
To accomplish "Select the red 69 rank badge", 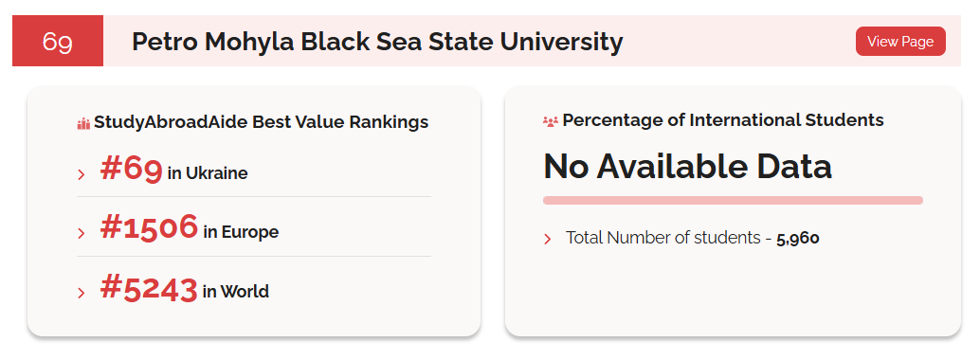I will click(58, 42).
